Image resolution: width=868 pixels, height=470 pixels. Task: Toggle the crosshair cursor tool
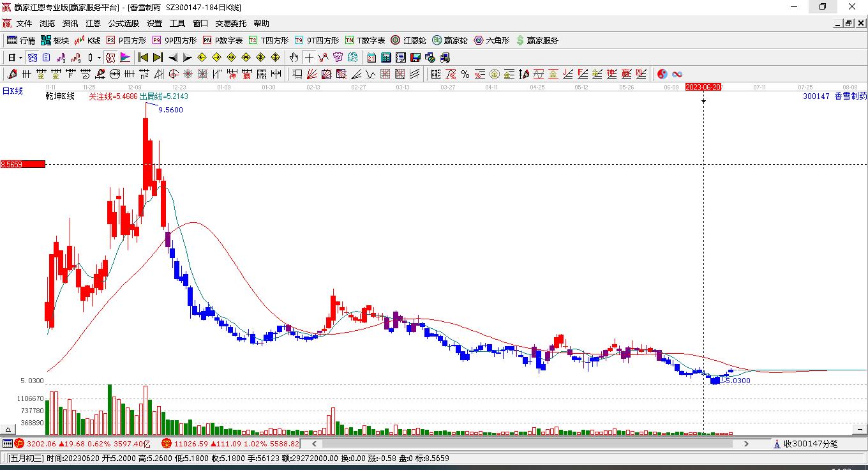click(309, 57)
